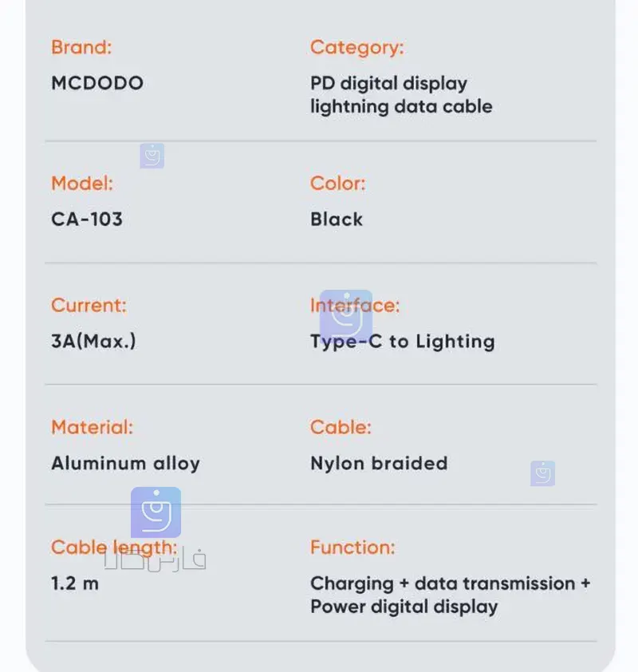The image size is (638, 672).
Task: Click the CA-103 model number
Action: pos(87,219)
